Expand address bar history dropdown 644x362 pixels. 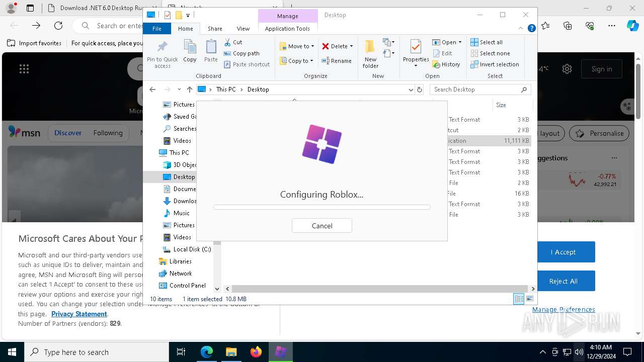(411, 89)
